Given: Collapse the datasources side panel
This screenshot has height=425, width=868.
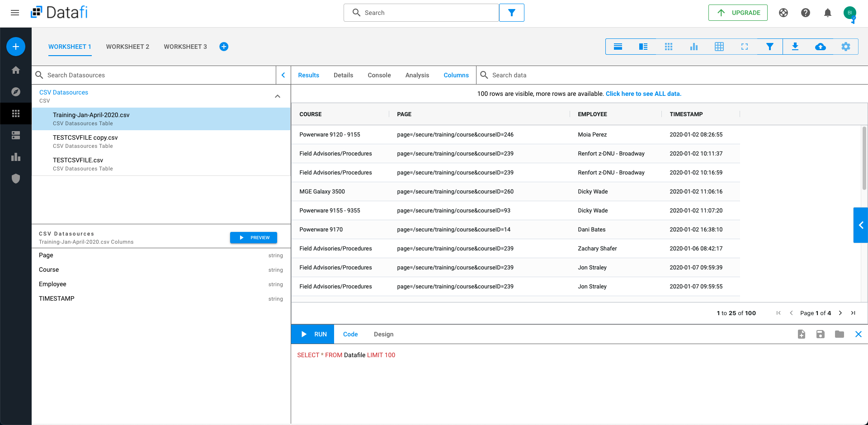Looking at the screenshot, I should (283, 75).
